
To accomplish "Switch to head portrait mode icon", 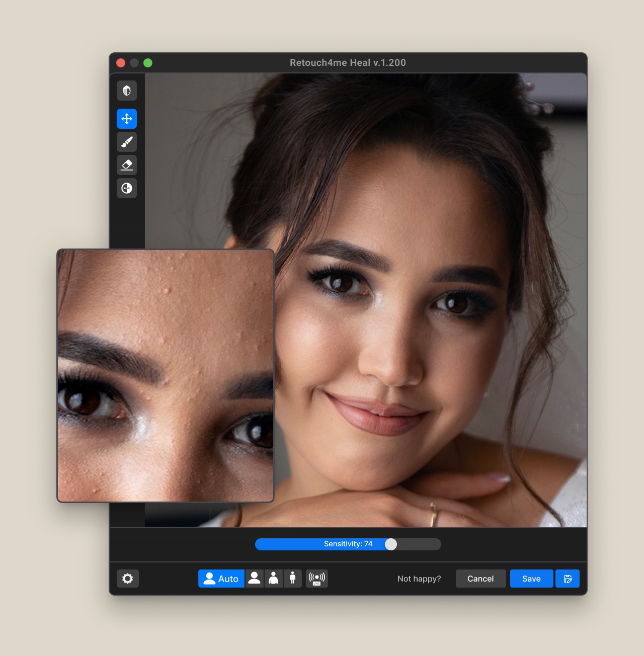I will (255, 579).
